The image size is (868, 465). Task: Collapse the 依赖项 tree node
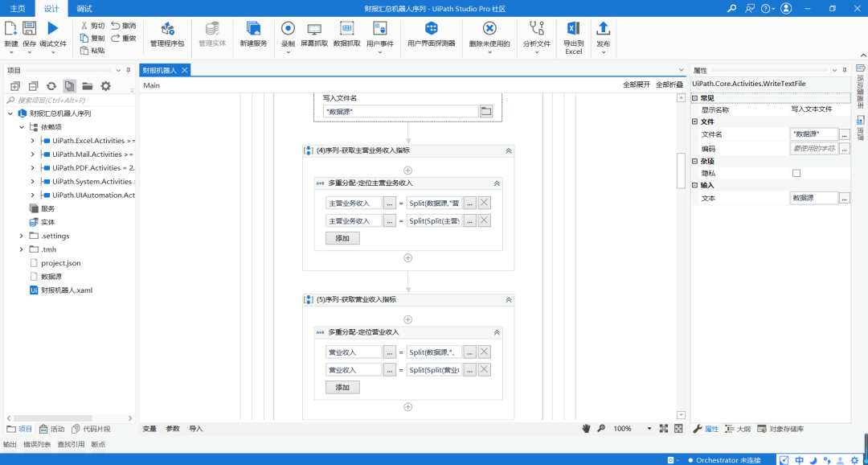tap(21, 127)
